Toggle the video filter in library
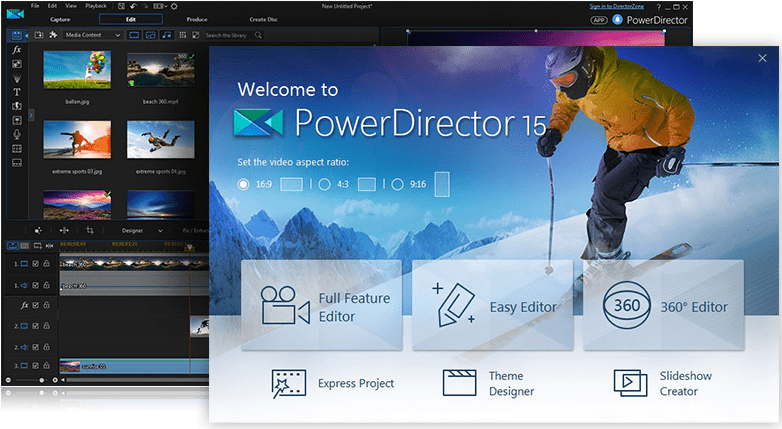The width and height of the screenshot is (782, 429). click(135, 35)
